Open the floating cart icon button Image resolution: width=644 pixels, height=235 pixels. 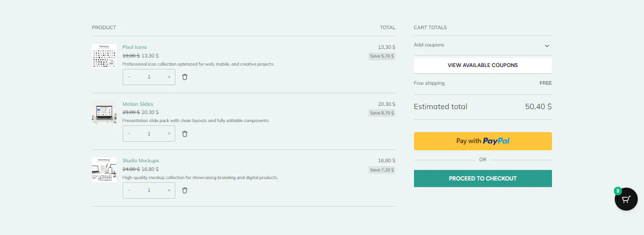626,200
